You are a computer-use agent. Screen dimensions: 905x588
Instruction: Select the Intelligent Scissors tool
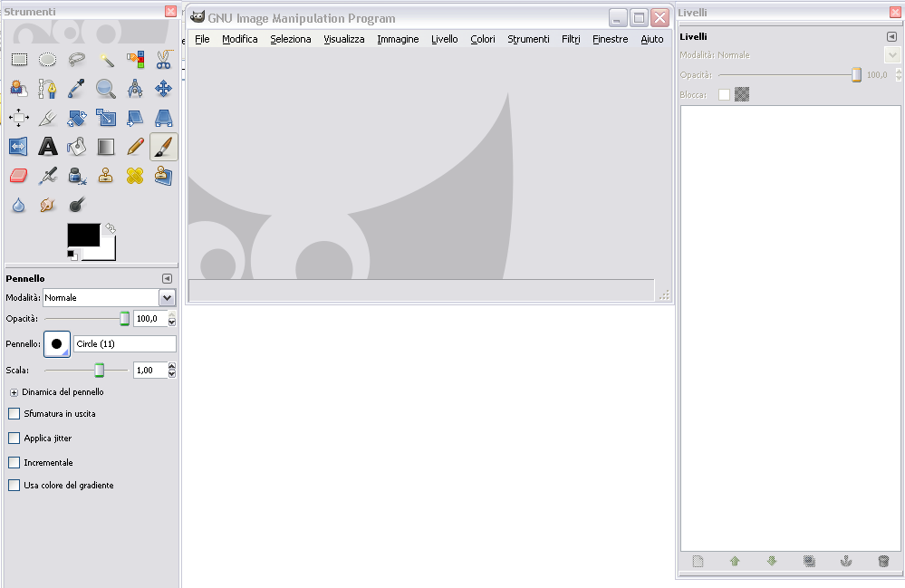[x=164, y=60]
